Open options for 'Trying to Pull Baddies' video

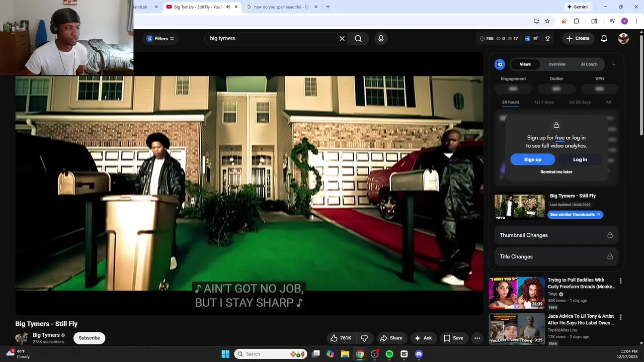pos(620,281)
